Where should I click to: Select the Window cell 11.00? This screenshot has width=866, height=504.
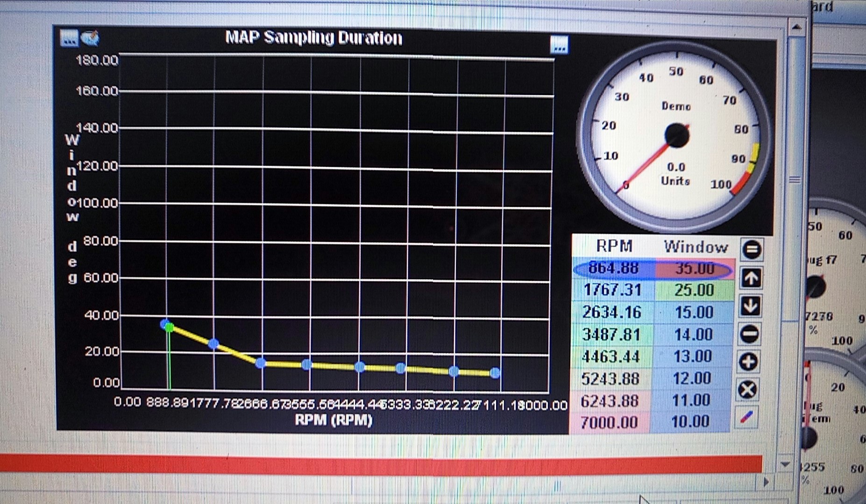coord(691,400)
